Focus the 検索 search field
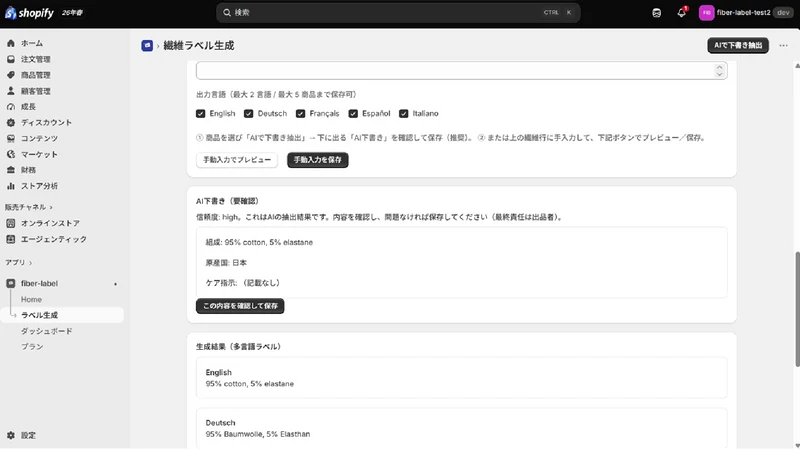The height and width of the screenshot is (450, 800). click(398, 13)
